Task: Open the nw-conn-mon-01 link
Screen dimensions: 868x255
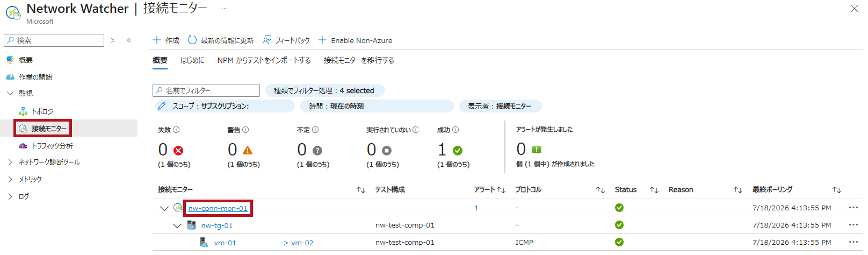Action: point(218,208)
